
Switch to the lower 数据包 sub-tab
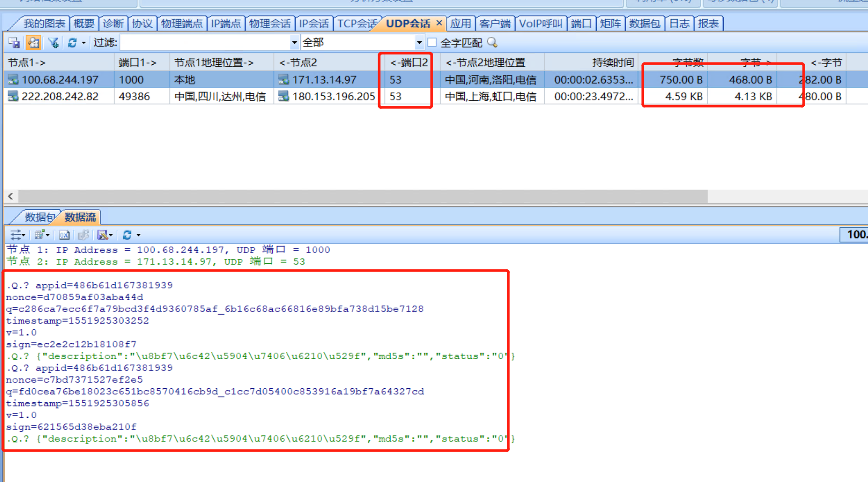point(38,217)
